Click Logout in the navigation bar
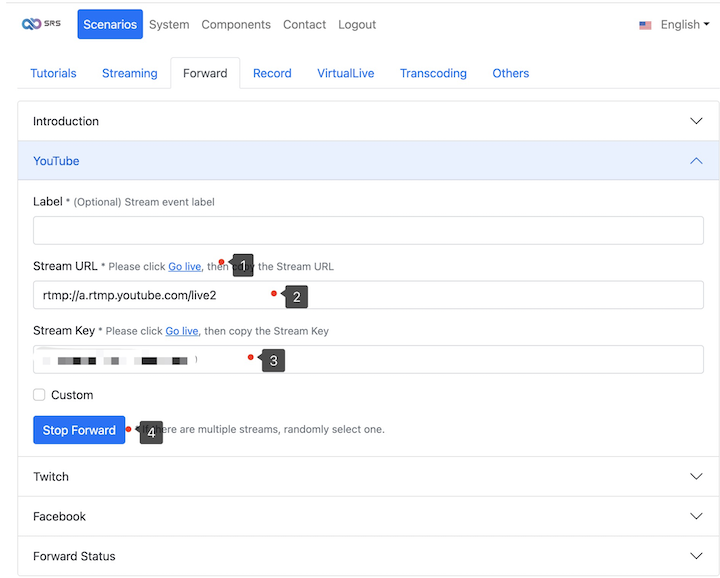The image size is (720, 578). pos(357,24)
